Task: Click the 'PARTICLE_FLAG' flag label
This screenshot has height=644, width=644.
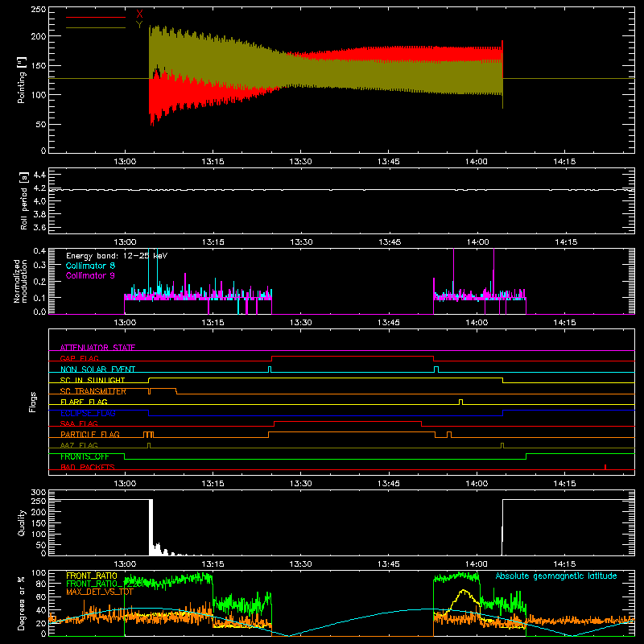Action: click(90, 434)
